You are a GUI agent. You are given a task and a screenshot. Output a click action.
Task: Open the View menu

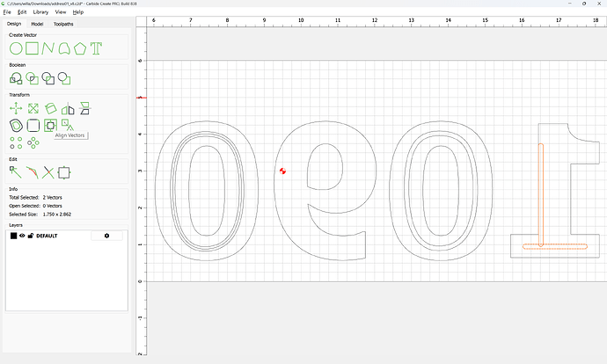pyautogui.click(x=61, y=12)
